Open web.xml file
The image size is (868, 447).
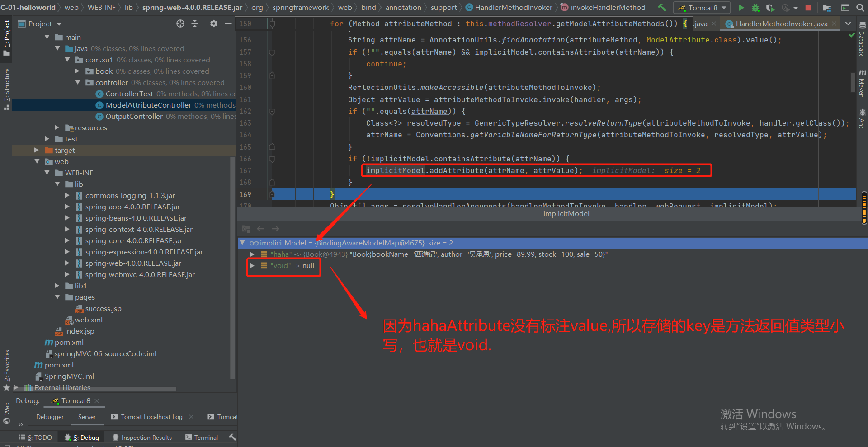(x=89, y=320)
